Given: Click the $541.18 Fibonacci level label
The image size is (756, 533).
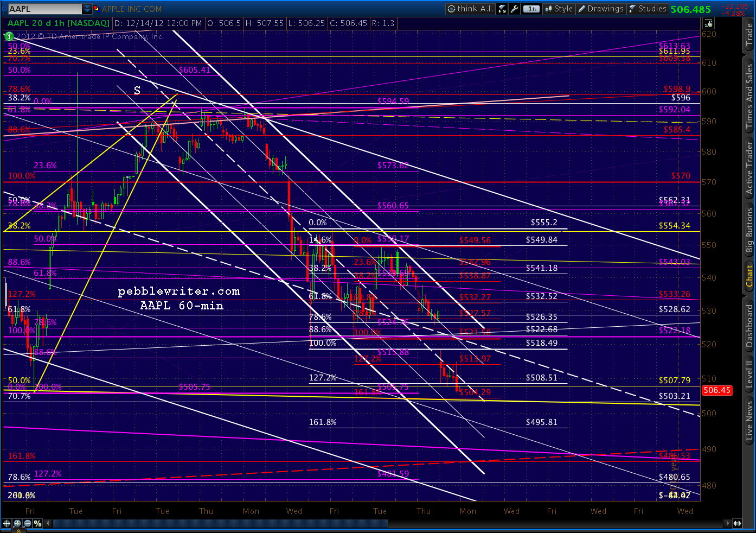Looking at the screenshot, I should pyautogui.click(x=541, y=268).
